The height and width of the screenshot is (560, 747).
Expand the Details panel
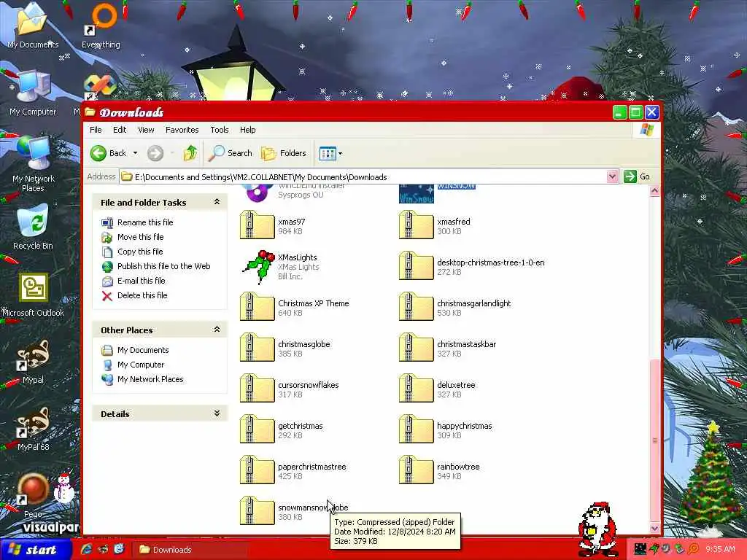click(x=217, y=413)
